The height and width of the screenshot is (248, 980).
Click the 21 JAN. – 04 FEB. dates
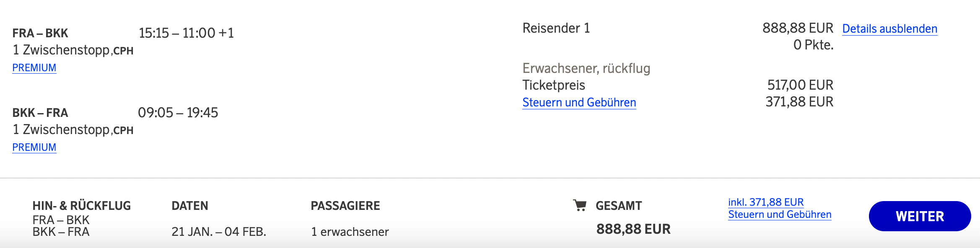click(x=218, y=232)
